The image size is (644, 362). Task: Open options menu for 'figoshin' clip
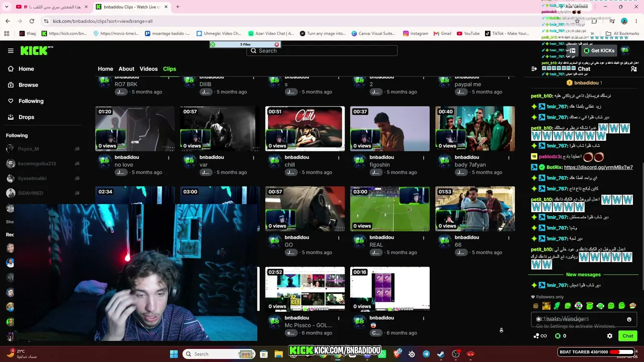tap(424, 157)
